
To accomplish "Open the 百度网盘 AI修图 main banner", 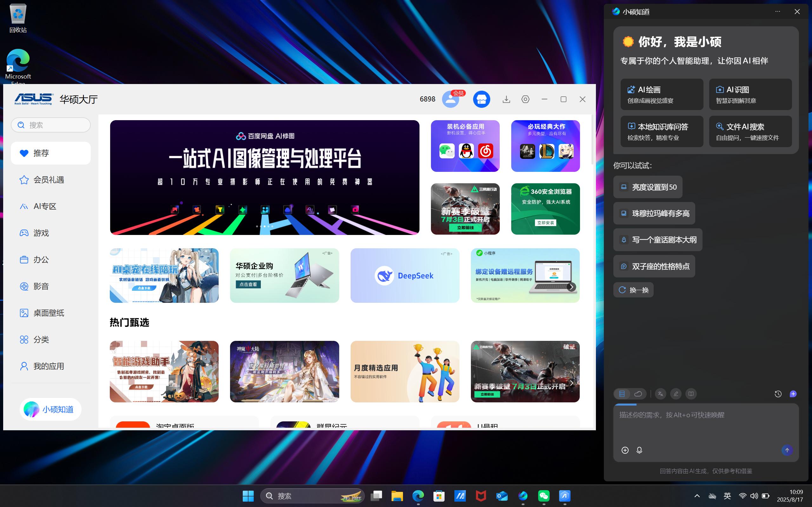I will pyautogui.click(x=264, y=177).
